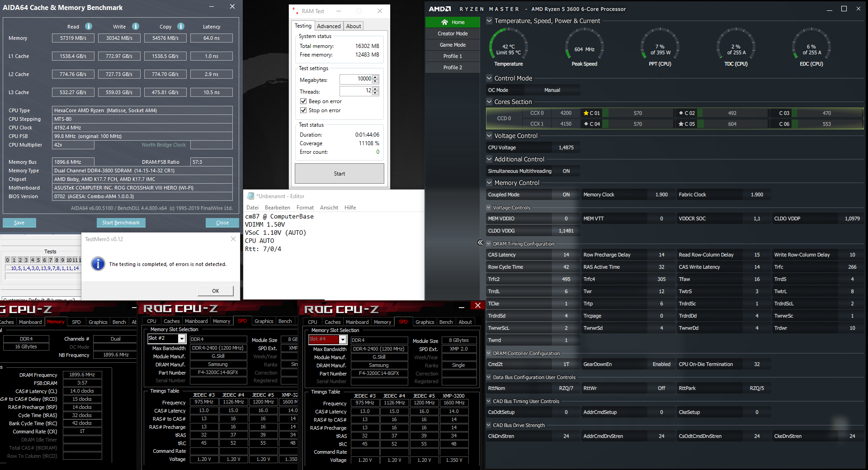Click the star icon next to C 01
The height and width of the screenshot is (470, 868).
point(586,113)
